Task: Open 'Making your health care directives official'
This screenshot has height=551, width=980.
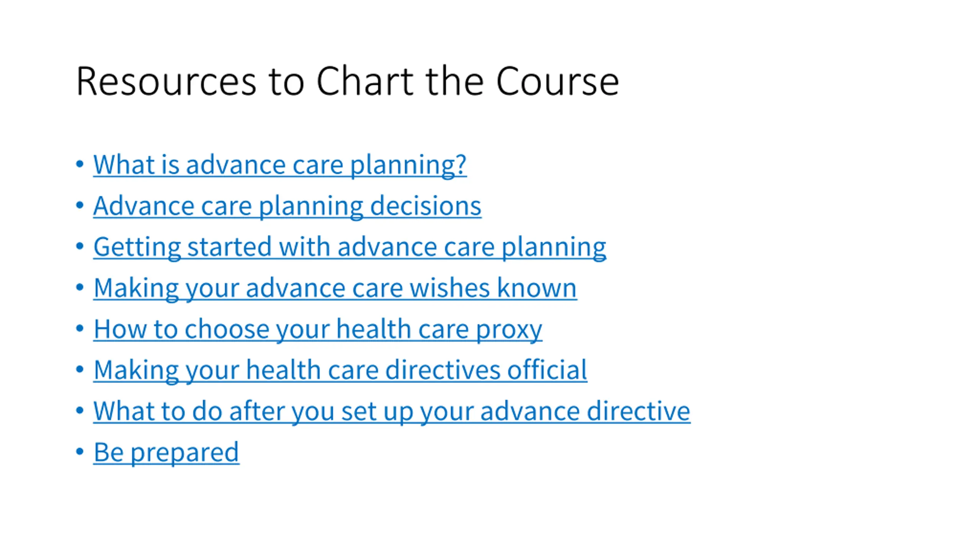Action: tap(340, 370)
